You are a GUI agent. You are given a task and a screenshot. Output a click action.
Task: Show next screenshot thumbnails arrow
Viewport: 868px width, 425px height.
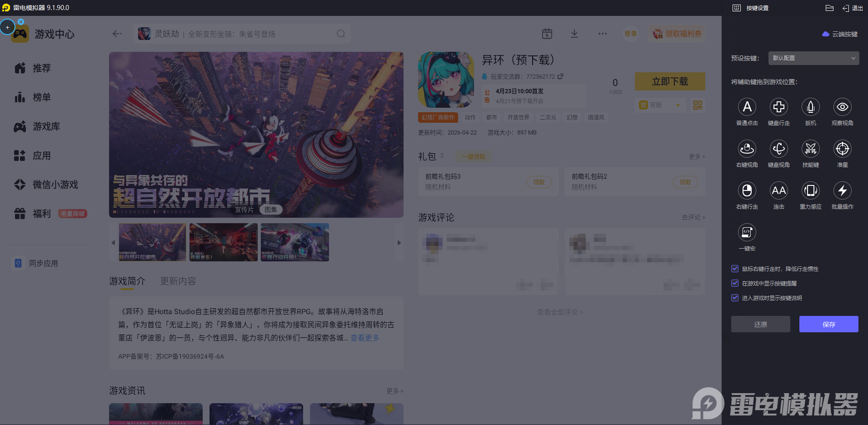click(399, 243)
